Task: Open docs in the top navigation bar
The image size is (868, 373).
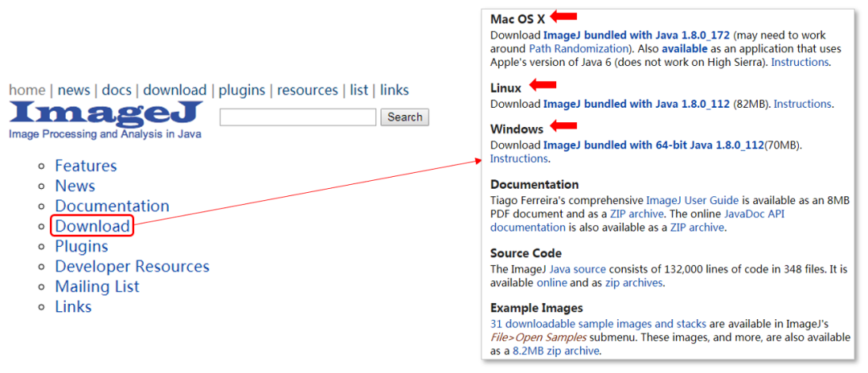Action: tap(117, 90)
